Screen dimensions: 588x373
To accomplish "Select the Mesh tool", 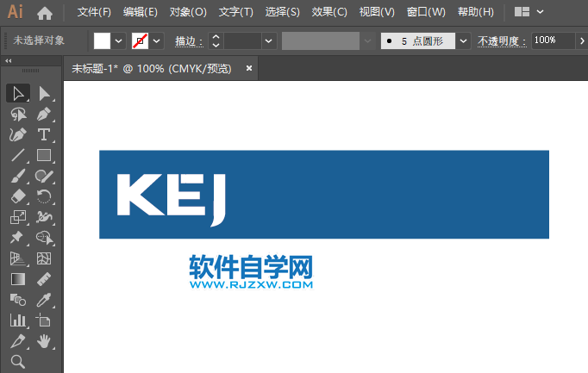I will (44, 258).
